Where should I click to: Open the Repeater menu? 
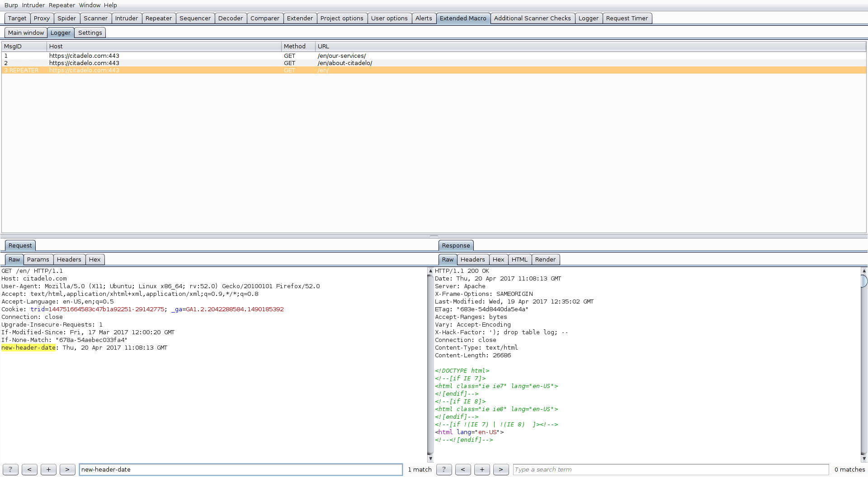(x=61, y=5)
